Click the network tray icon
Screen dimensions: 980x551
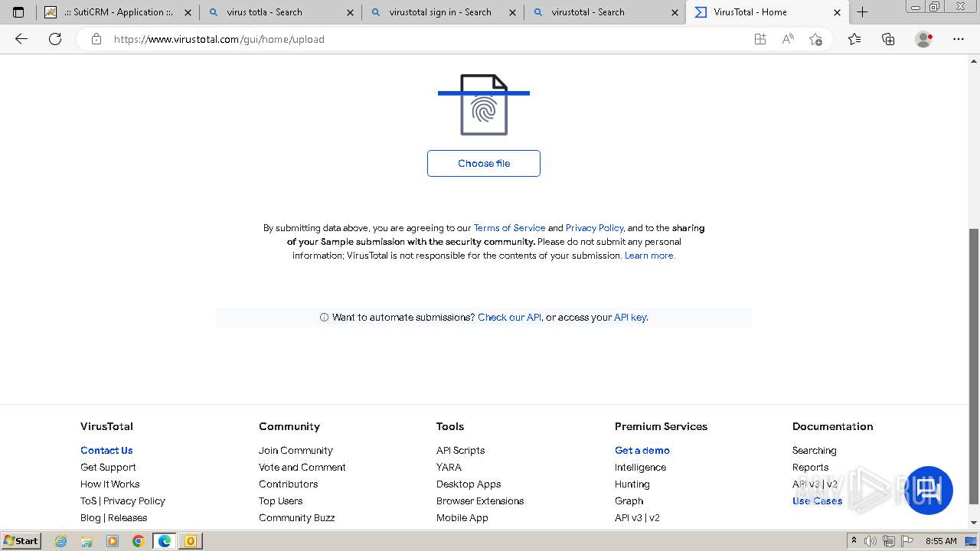click(x=889, y=541)
